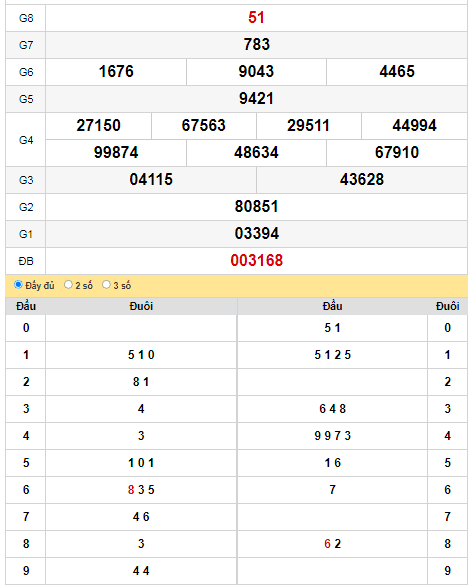Click the G7 prize number 783

(256, 44)
